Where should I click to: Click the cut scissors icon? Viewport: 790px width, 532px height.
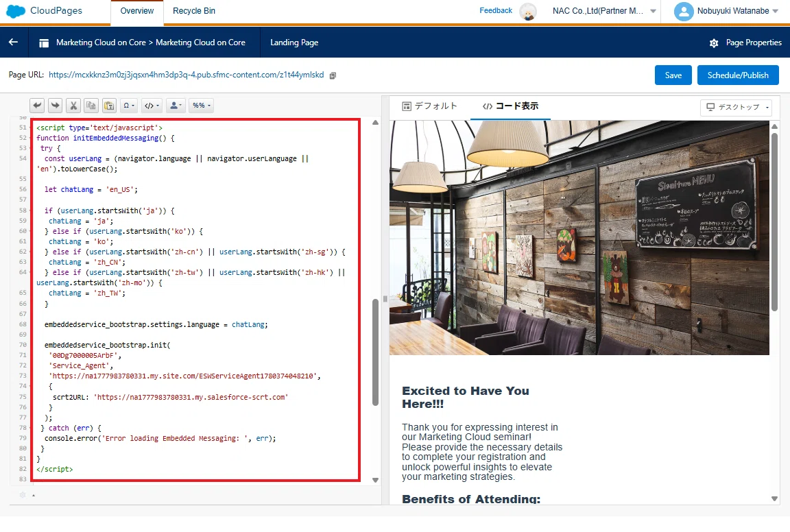click(73, 106)
